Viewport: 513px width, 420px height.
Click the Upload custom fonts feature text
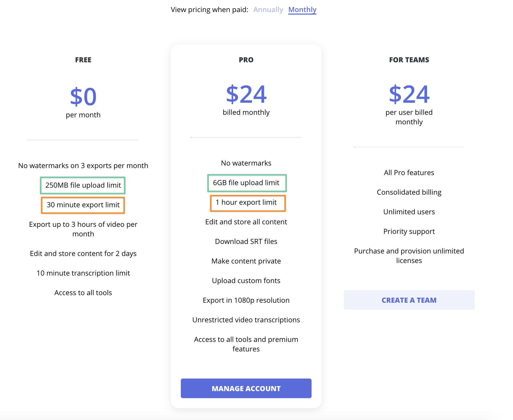click(x=246, y=281)
